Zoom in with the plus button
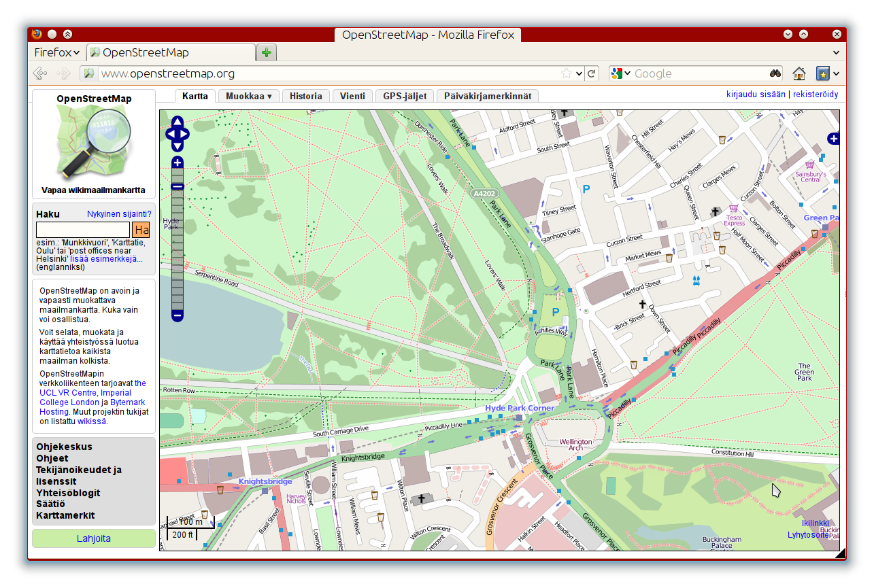Screen dimensions: 874x588 (x=178, y=162)
